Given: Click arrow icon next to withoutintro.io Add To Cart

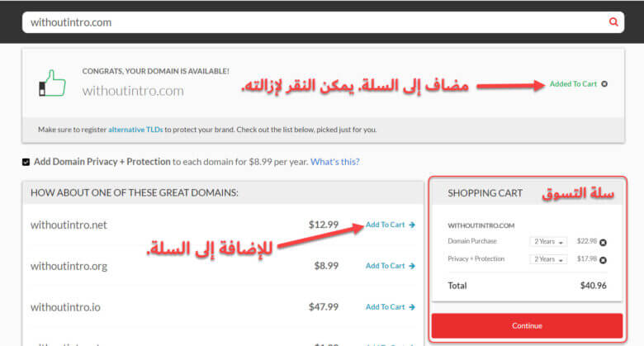Looking at the screenshot, I should [412, 307].
